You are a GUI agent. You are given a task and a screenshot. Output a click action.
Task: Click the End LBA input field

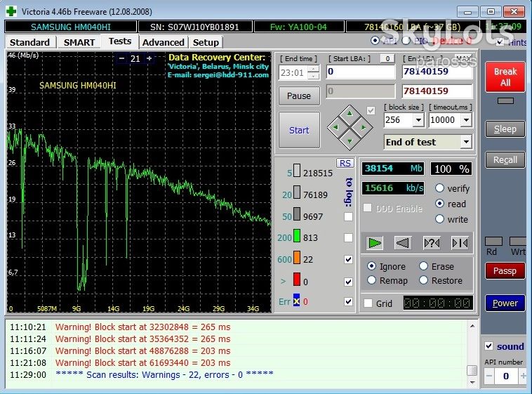point(437,72)
